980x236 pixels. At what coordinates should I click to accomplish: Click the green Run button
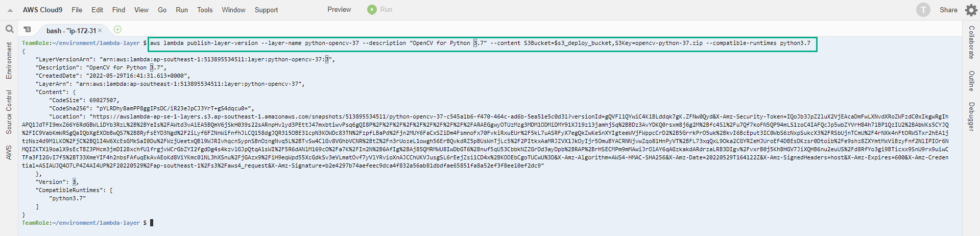(380, 9)
